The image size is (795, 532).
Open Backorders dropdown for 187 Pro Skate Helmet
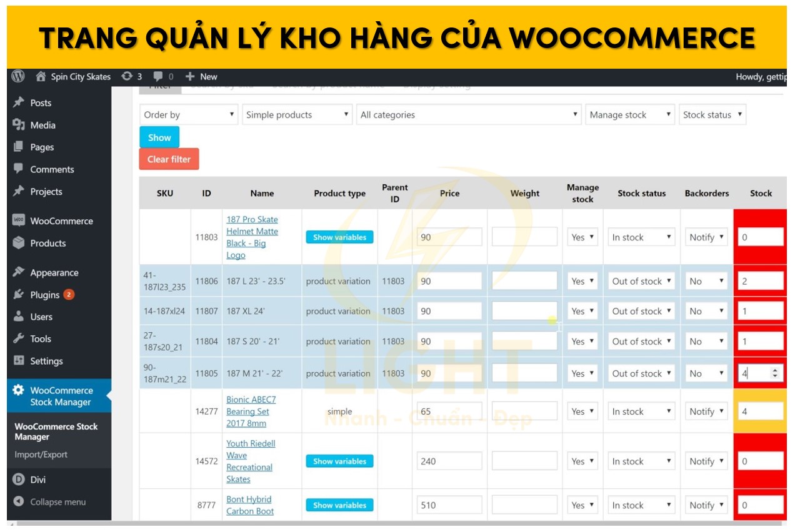coord(706,237)
